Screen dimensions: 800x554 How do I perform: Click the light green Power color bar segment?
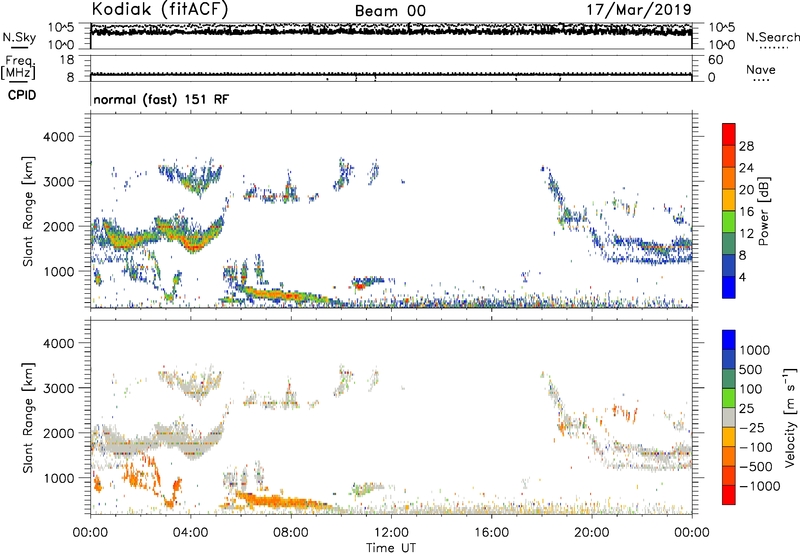[x=729, y=221]
